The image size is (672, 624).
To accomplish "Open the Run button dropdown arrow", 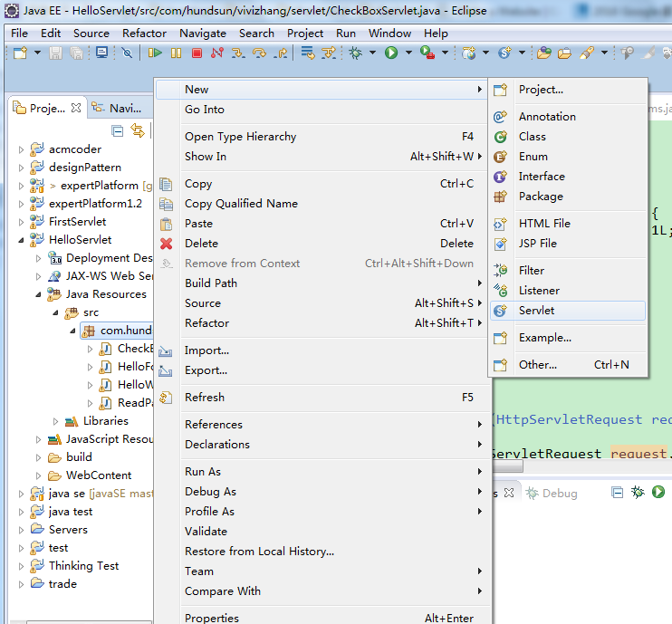I will 408,53.
